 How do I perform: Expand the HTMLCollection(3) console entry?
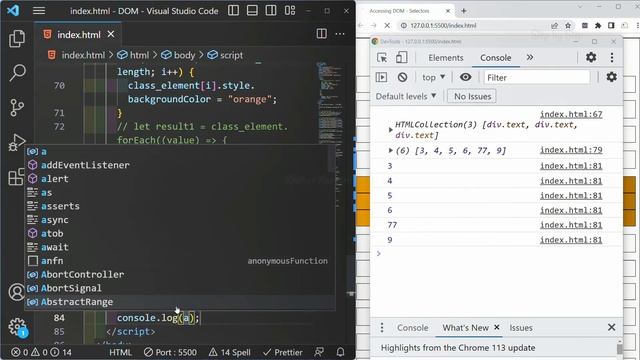[391, 130]
